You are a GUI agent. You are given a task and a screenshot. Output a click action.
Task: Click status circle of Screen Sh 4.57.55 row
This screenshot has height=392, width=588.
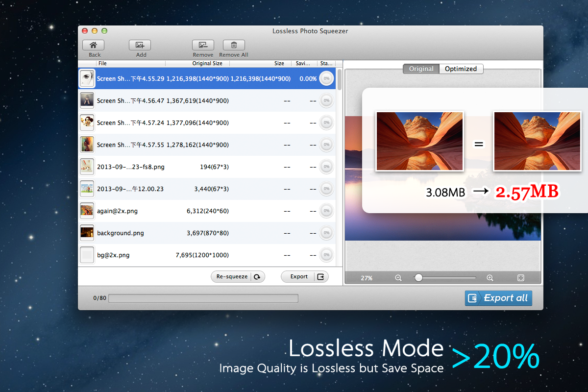[x=326, y=145]
